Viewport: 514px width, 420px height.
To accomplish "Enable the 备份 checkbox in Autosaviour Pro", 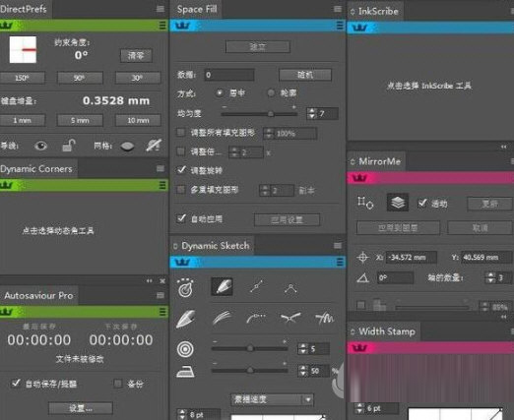I will (118, 384).
